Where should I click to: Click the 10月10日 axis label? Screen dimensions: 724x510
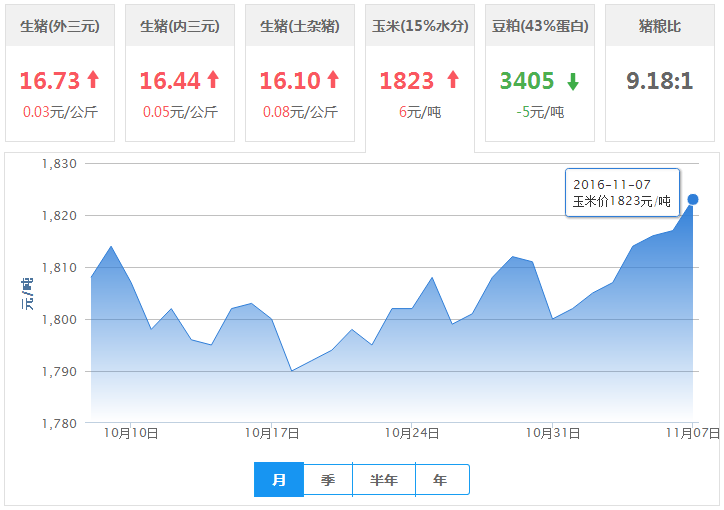click(x=131, y=433)
